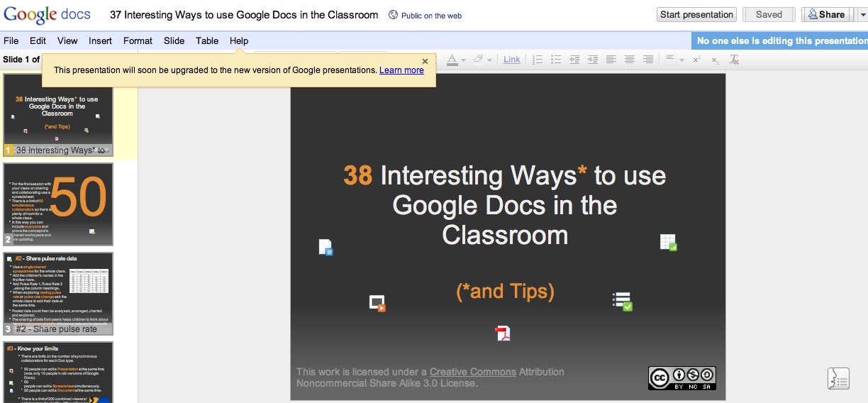Select the highlight color marker
Screen dimensions: 868x403
(x=479, y=60)
